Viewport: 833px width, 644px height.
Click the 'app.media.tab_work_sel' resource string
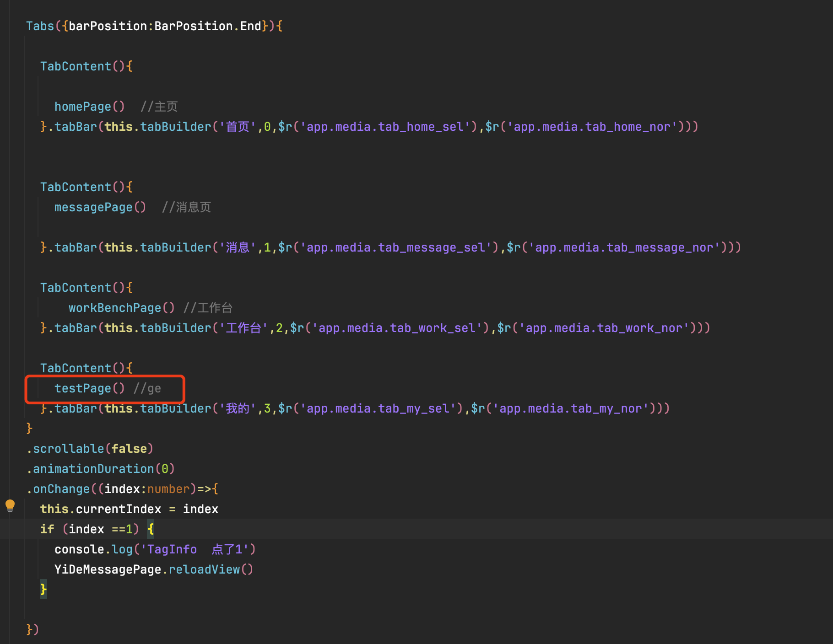397,328
